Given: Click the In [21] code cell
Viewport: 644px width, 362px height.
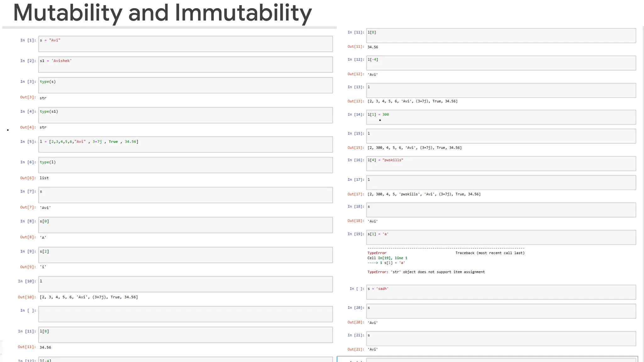Looking at the screenshot, I should 501,339.
